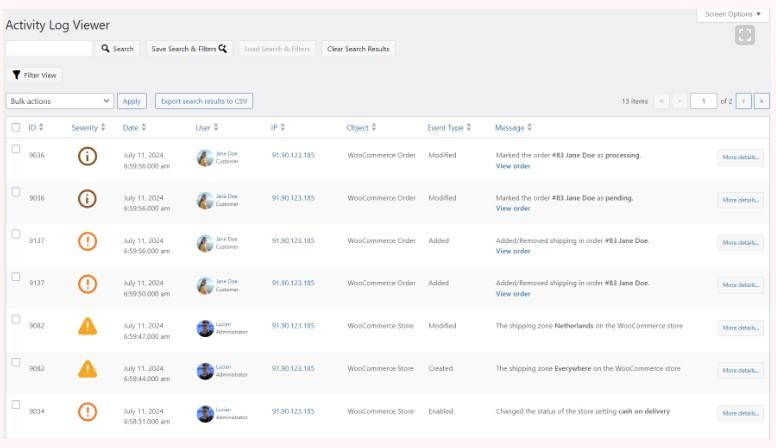Sort the table by Severity column

point(88,127)
